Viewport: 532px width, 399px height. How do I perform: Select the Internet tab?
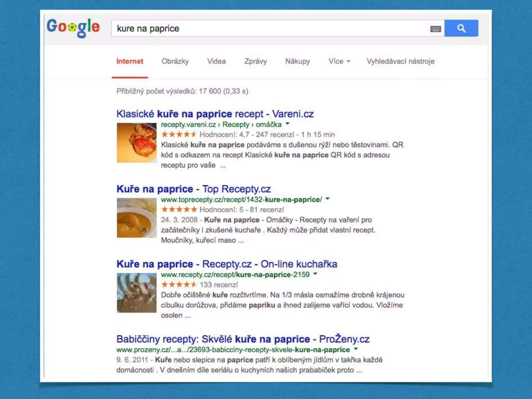pos(130,61)
